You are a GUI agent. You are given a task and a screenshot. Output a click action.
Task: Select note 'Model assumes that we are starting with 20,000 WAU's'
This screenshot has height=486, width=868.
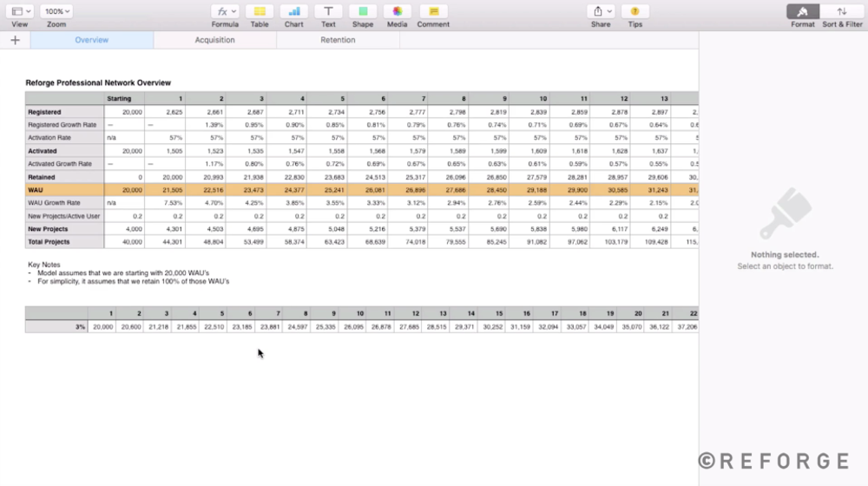coord(123,273)
